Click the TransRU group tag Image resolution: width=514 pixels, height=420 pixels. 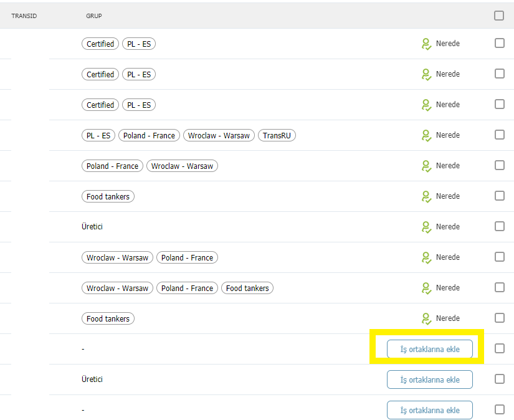pyautogui.click(x=277, y=135)
